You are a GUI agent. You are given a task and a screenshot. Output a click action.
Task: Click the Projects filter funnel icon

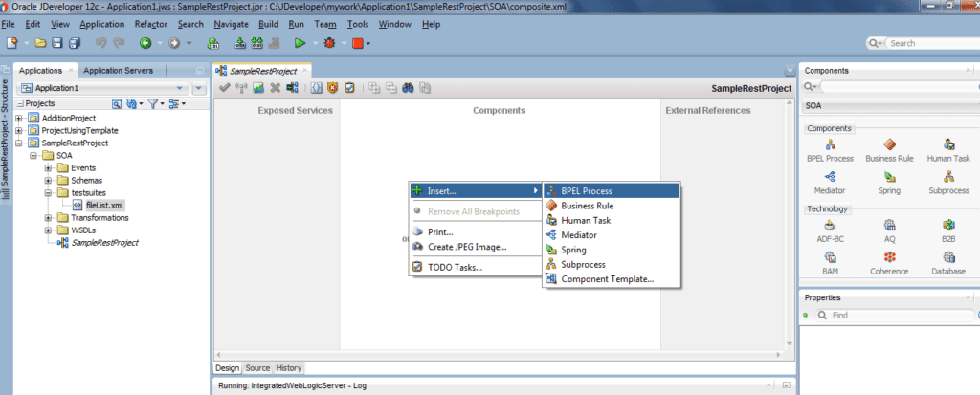click(x=152, y=103)
